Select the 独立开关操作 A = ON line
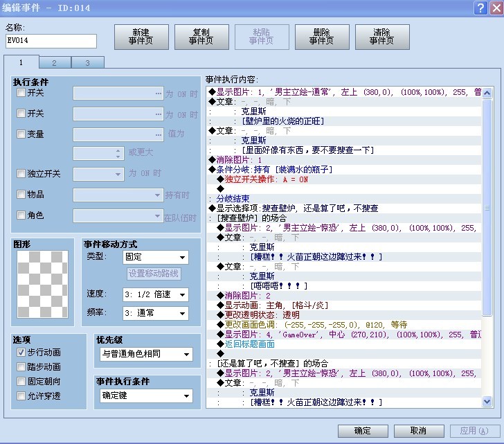The image size is (504, 444). coord(344,179)
